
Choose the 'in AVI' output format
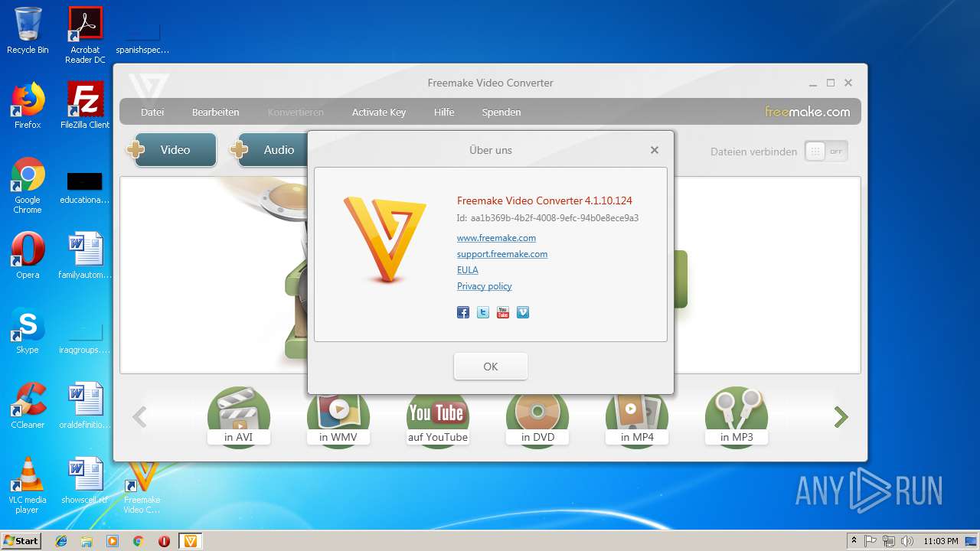239,416
